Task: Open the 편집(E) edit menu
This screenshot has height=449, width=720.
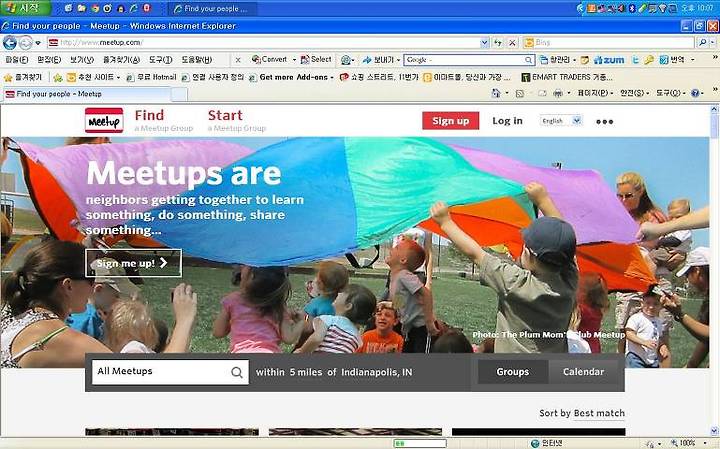Action: point(49,60)
